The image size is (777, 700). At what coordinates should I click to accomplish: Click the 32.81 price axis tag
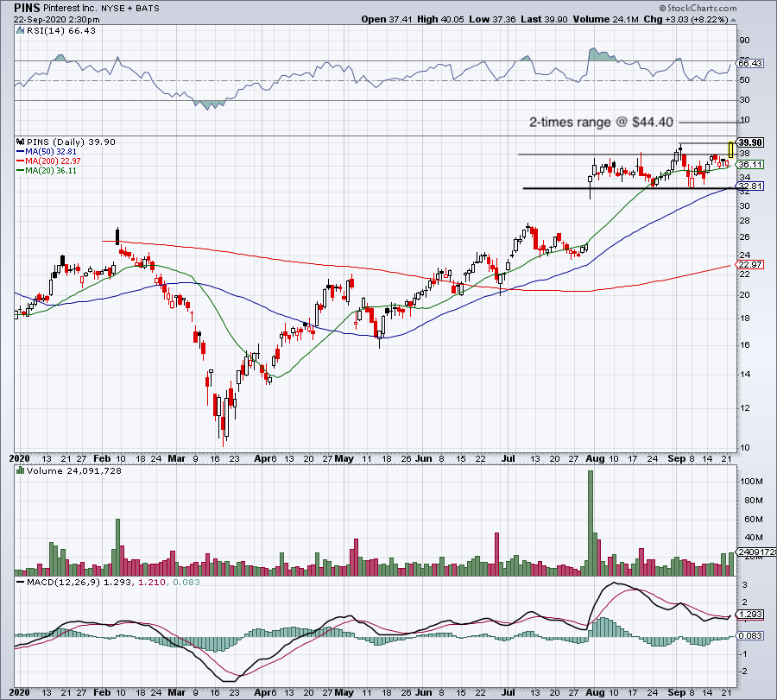click(x=750, y=186)
